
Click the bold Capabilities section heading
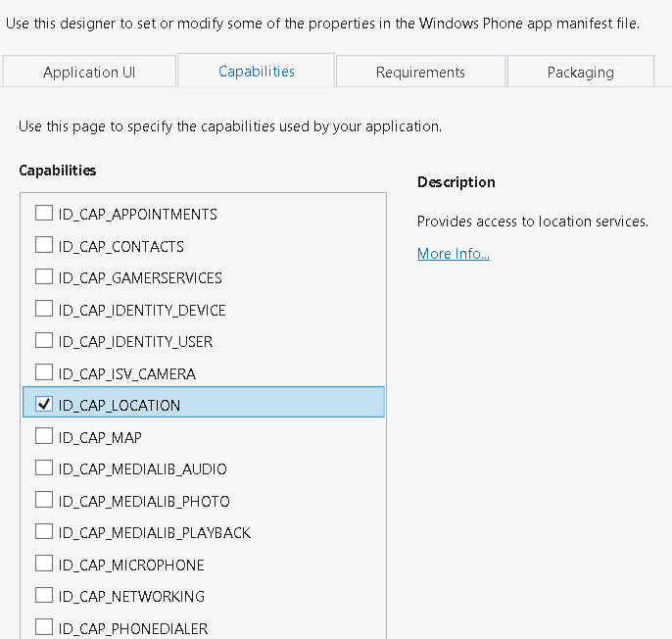click(x=58, y=171)
